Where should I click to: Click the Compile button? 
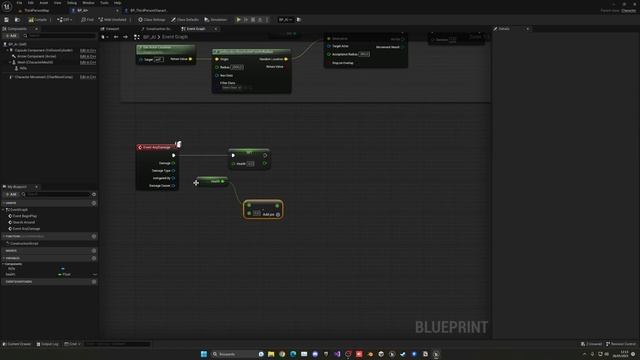click(38, 20)
